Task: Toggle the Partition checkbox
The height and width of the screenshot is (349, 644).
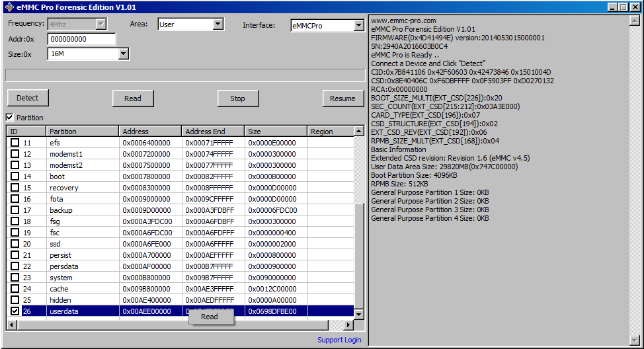Action: click(x=9, y=118)
